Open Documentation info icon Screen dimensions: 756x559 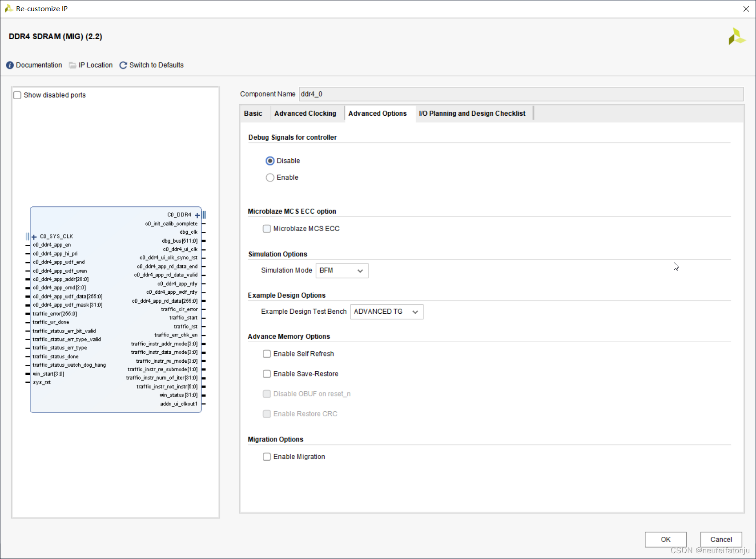pos(10,65)
